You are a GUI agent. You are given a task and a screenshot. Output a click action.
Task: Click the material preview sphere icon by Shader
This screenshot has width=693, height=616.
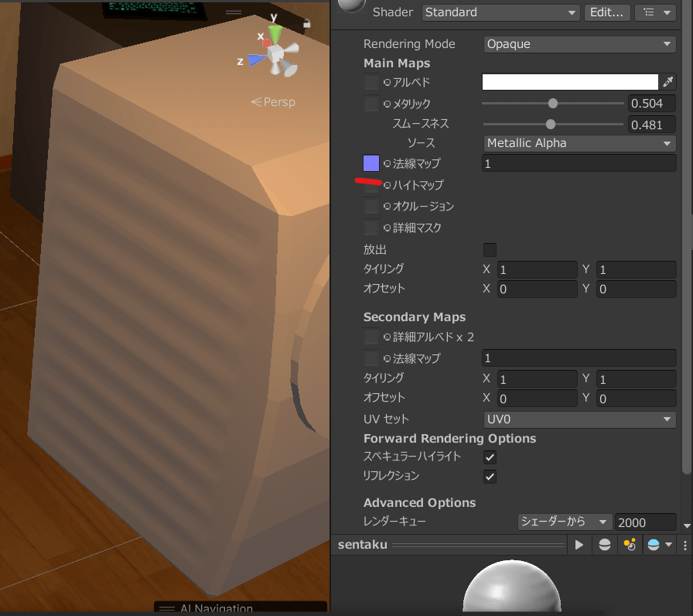click(x=351, y=5)
